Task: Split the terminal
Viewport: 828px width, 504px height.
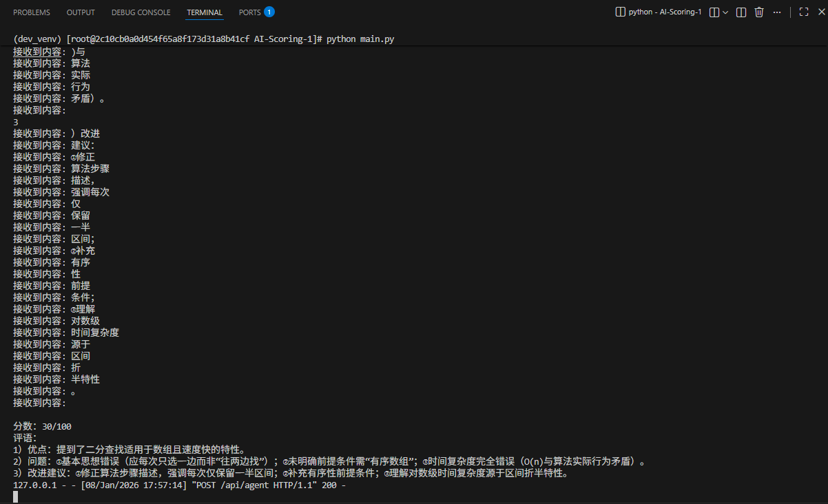Action: coord(741,12)
